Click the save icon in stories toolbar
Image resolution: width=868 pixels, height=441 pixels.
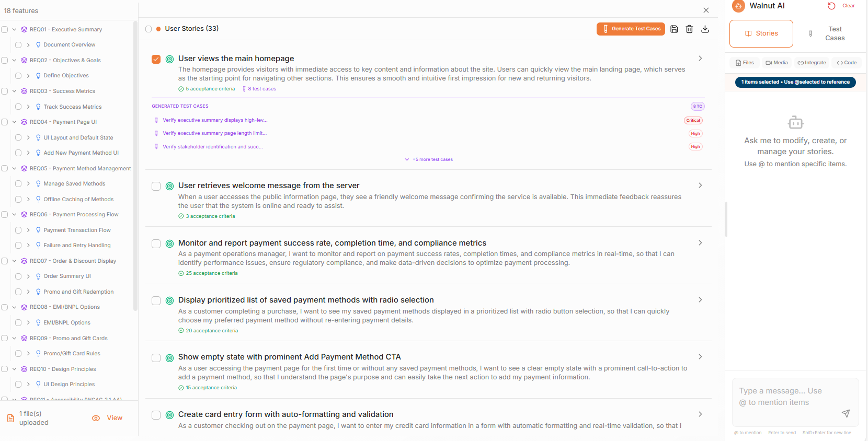(674, 29)
